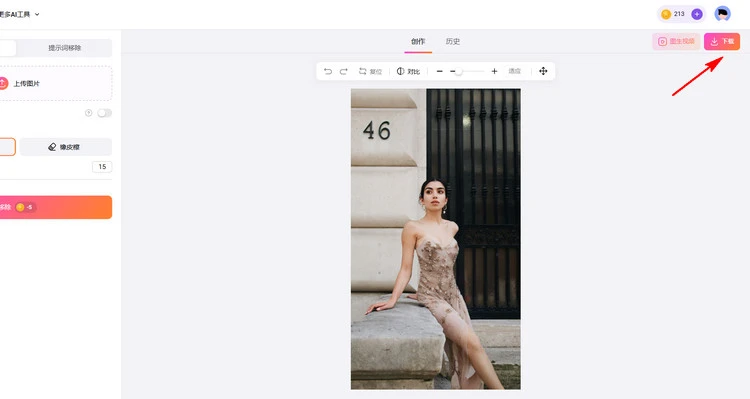Expand the 更多AI工具 dropdown

(18, 14)
